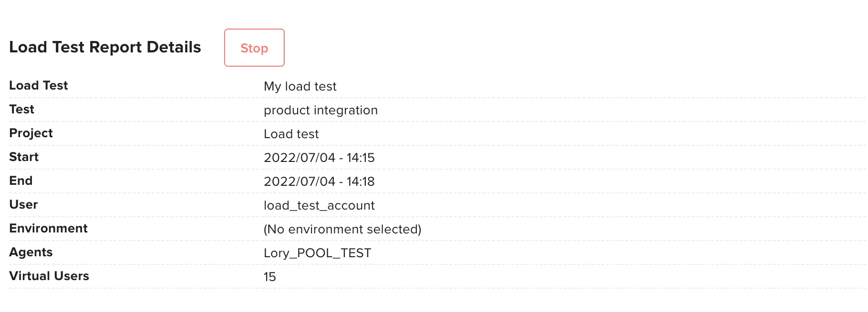Click the 'Project' row label
Viewport: 868px width, 312px height.
pos(31,133)
